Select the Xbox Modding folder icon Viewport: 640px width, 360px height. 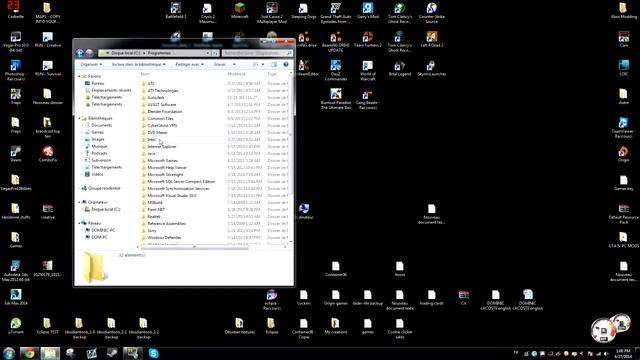pos(623,11)
